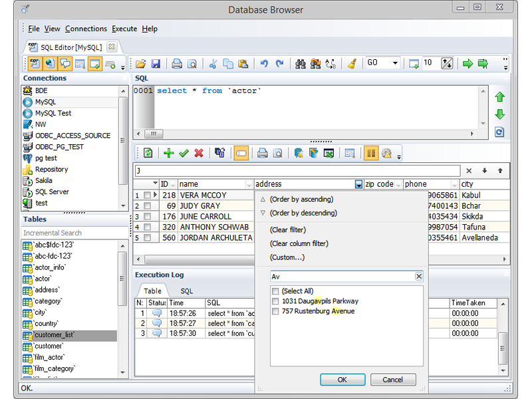Tick the 757 Rustenburg Avenue checkbox

[275, 311]
